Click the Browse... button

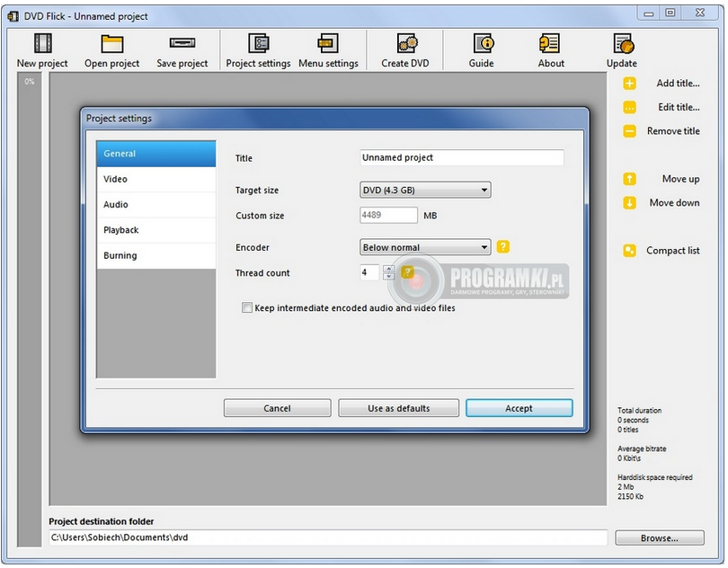click(x=660, y=538)
